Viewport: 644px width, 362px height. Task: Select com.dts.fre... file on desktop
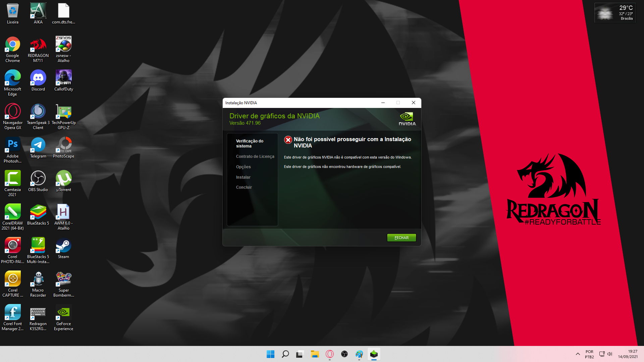pyautogui.click(x=64, y=14)
